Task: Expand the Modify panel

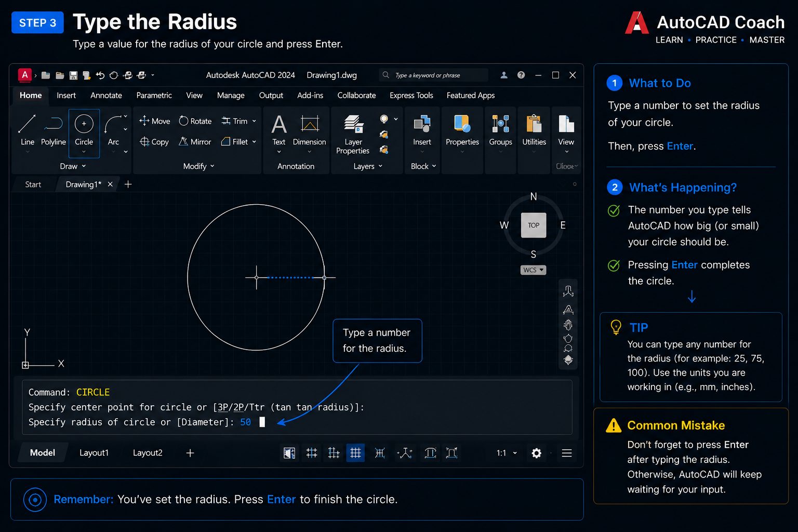Action: point(198,166)
